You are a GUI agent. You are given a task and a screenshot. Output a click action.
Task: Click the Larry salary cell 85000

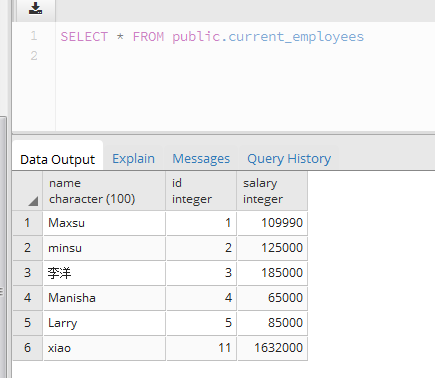click(272, 323)
